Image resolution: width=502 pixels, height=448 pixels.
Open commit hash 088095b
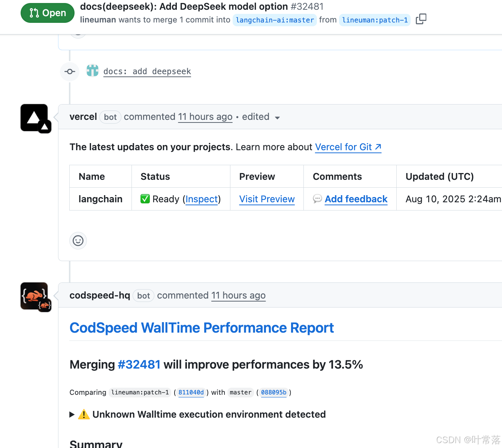point(274,393)
